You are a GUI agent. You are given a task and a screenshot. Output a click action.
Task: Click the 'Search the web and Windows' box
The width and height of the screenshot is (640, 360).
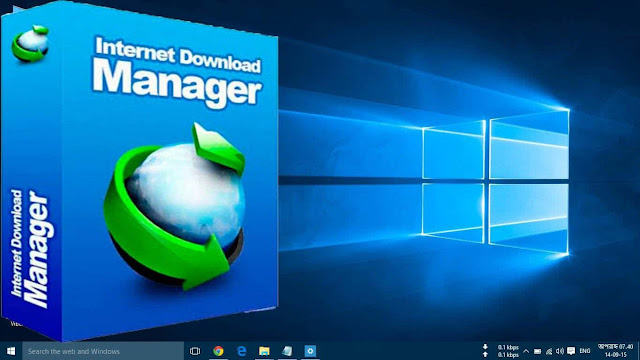pyautogui.click(x=103, y=351)
